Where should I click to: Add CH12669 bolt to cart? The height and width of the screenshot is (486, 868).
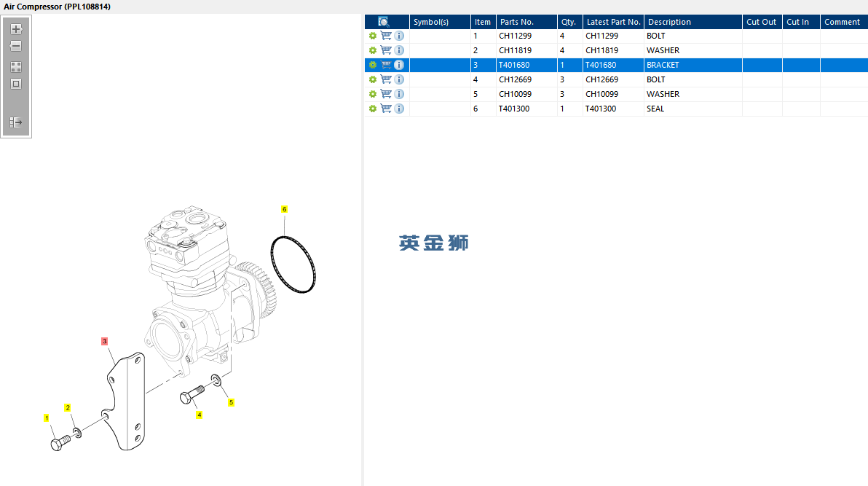coord(386,80)
